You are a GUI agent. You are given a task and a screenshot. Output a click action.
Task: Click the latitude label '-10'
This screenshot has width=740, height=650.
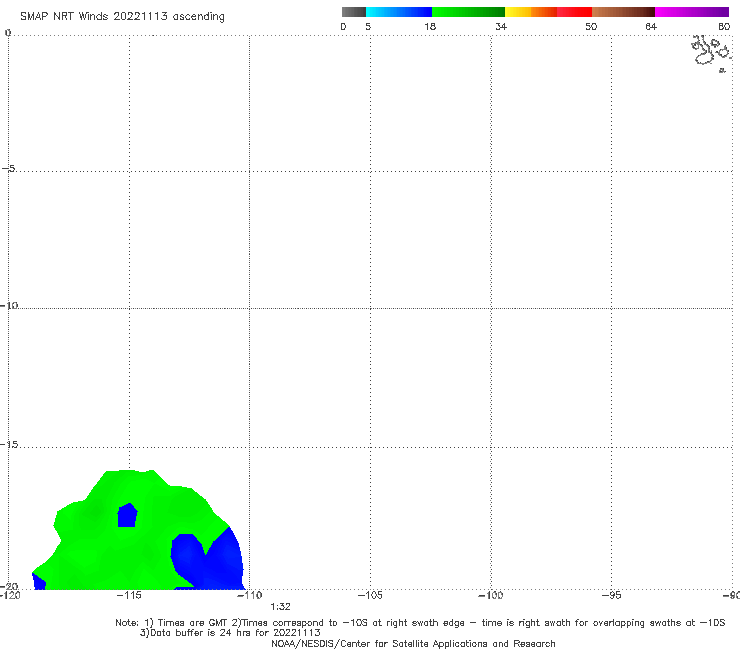9,305
